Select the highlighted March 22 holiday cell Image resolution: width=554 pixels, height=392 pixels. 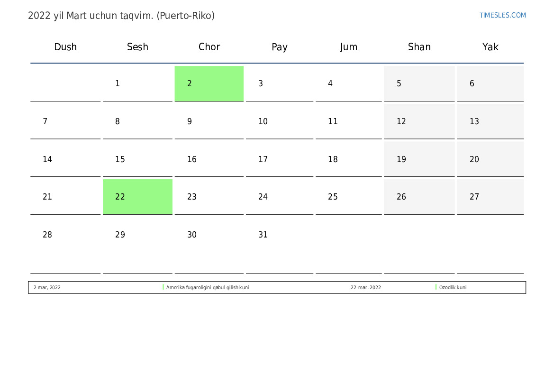[x=137, y=197]
